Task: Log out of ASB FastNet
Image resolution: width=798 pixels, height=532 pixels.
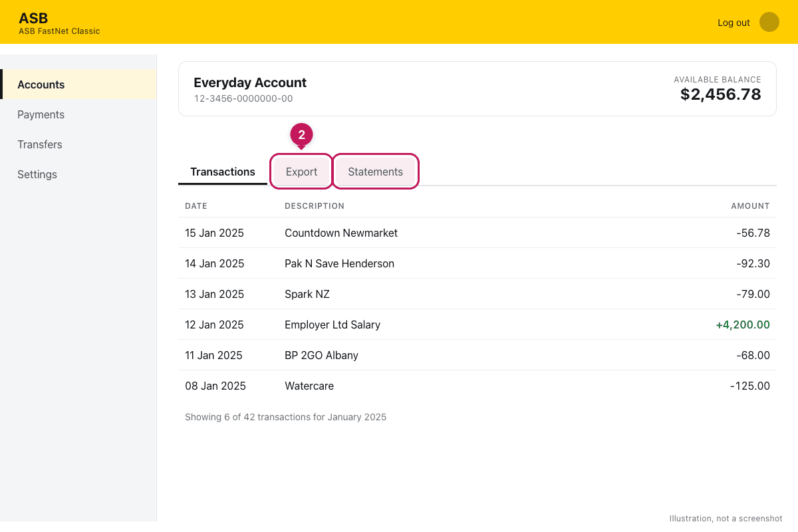Action: (733, 23)
